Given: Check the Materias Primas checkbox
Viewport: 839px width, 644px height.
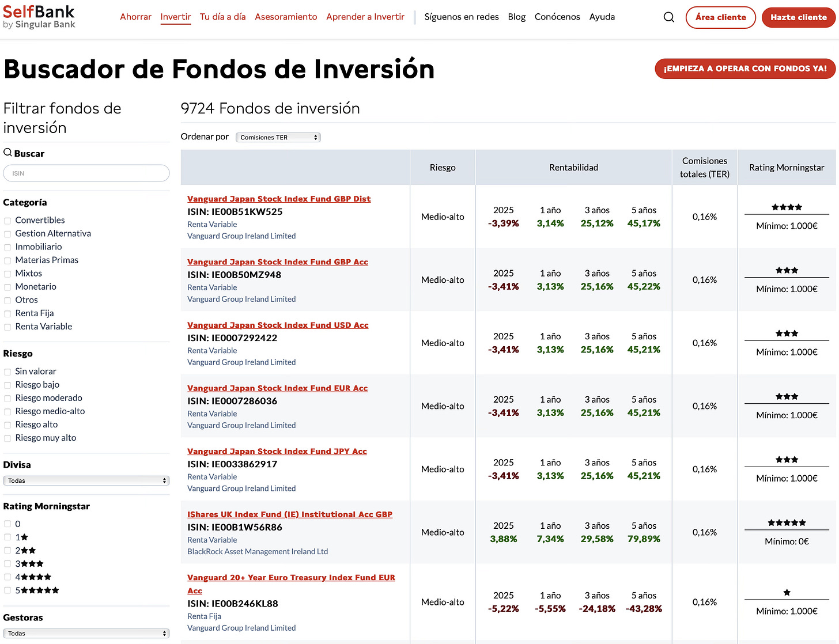Looking at the screenshot, I should [7, 260].
